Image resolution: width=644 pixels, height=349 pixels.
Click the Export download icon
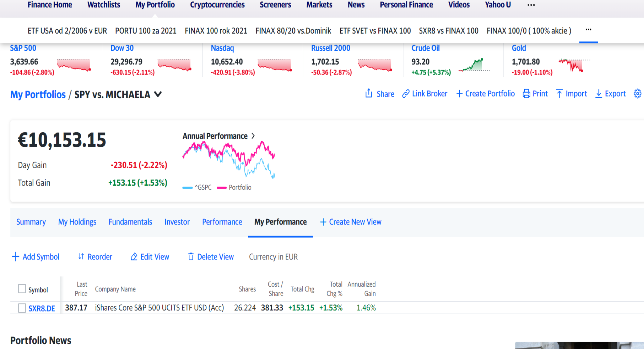coord(599,94)
